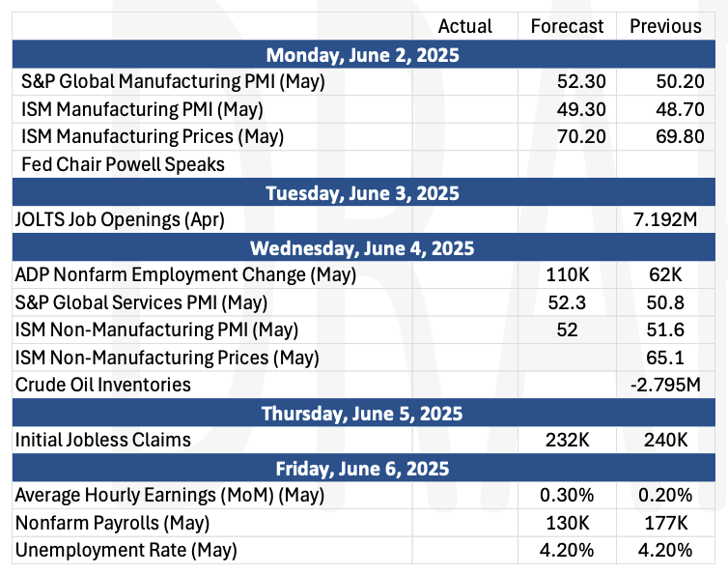
Task: Click forecast value 49.30
Action: pos(581,110)
